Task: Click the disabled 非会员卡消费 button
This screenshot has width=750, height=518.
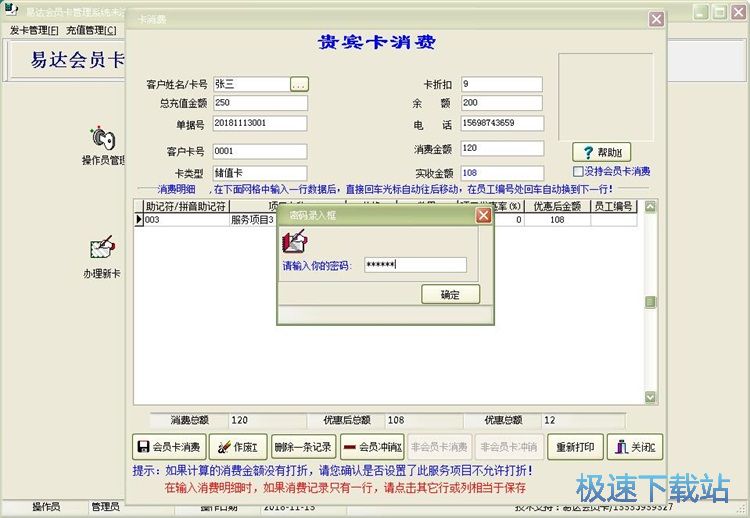Action: 439,447
